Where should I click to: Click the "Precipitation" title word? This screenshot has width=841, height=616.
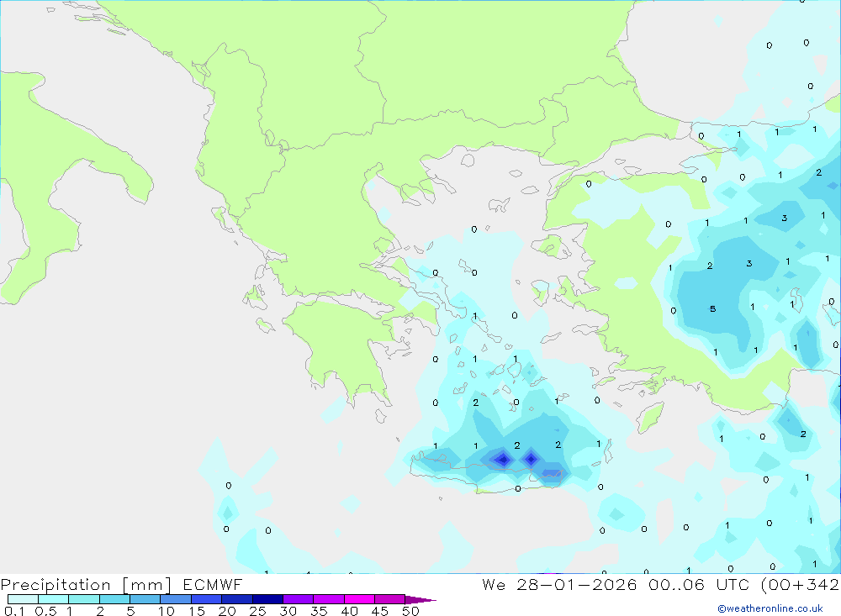[56, 584]
